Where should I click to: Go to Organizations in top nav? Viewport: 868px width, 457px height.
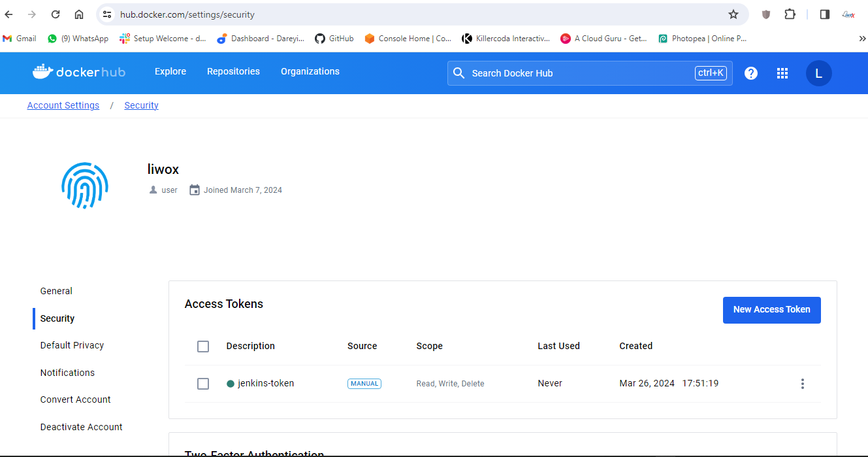[310, 71]
